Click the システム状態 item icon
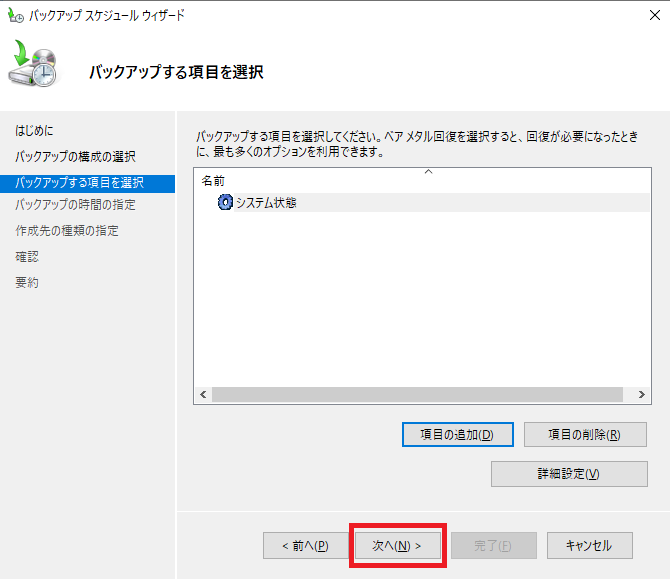Screen dimensions: 670x579 coord(225,203)
